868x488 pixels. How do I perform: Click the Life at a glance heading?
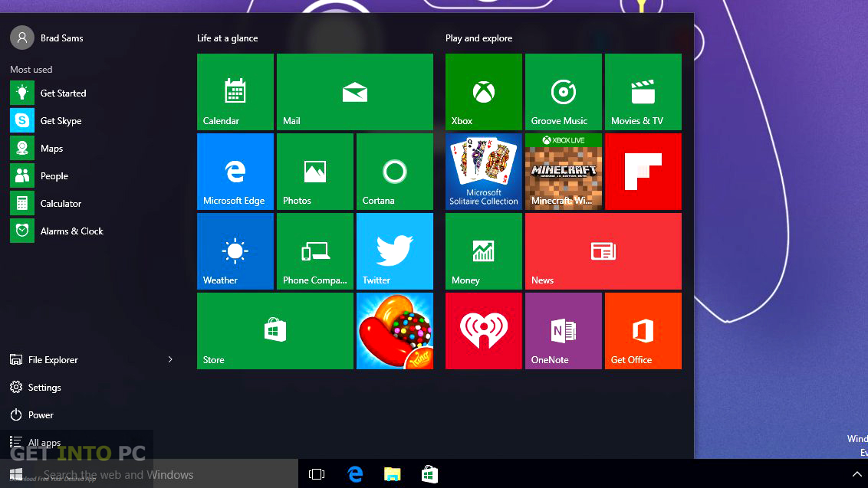[228, 38]
